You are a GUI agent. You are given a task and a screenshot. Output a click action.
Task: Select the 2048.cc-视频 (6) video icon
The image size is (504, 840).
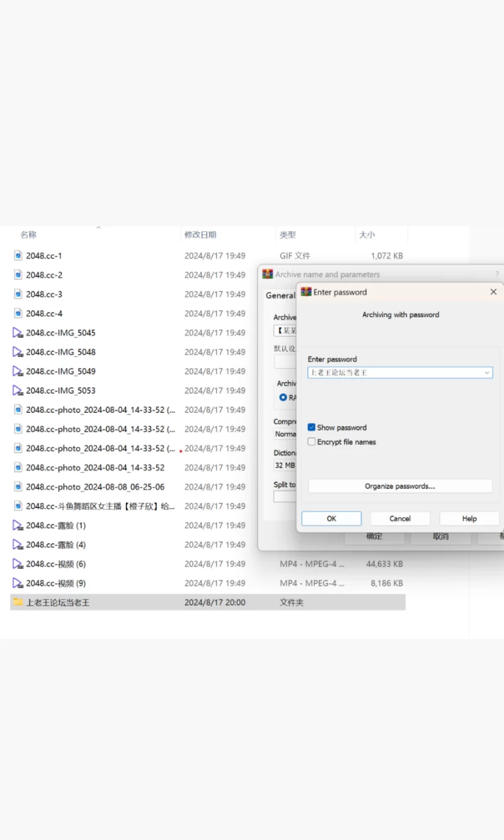[x=18, y=564]
